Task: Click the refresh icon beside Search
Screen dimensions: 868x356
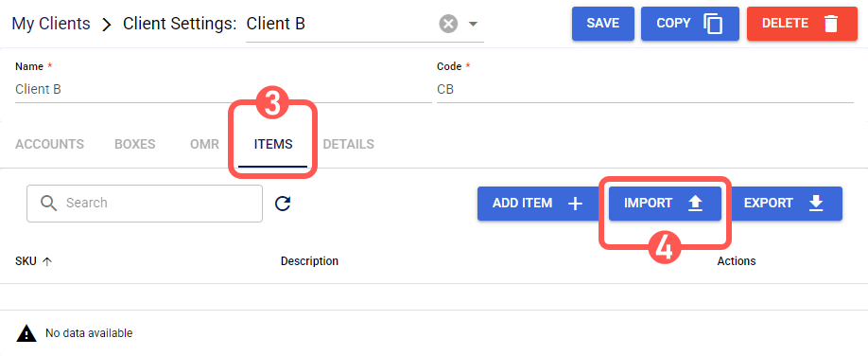Action: coord(283,204)
